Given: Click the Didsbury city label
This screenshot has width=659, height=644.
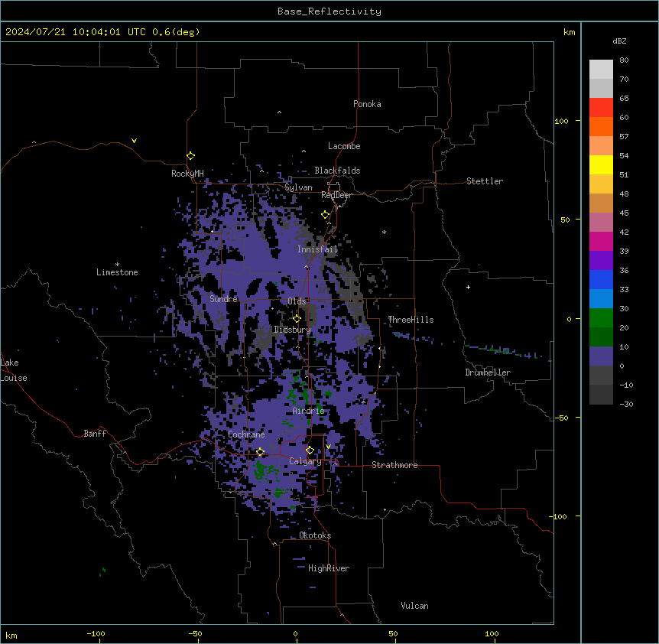Looking at the screenshot, I should click(292, 330).
